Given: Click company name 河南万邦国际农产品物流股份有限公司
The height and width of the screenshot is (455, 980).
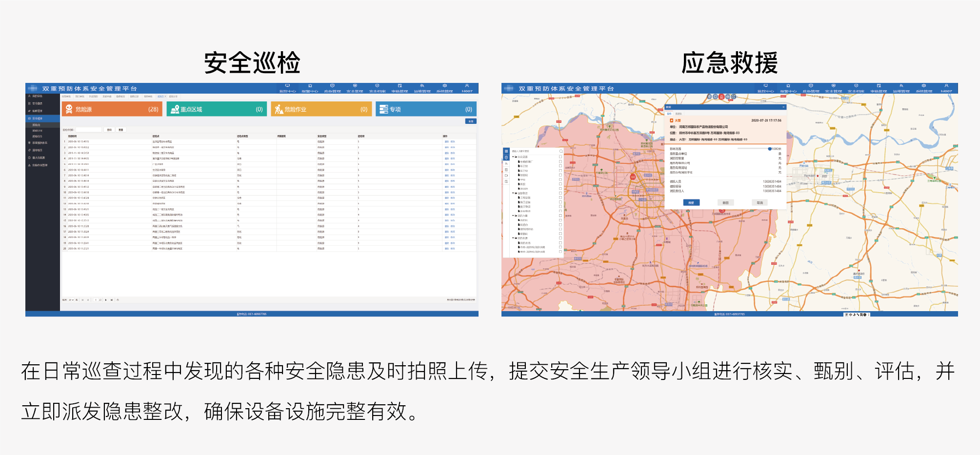Looking at the screenshot, I should pos(703,127).
